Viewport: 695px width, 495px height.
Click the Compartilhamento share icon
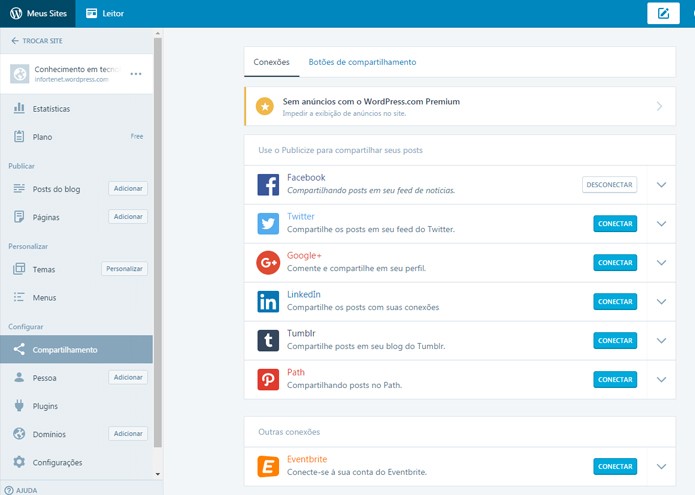pyautogui.click(x=19, y=349)
